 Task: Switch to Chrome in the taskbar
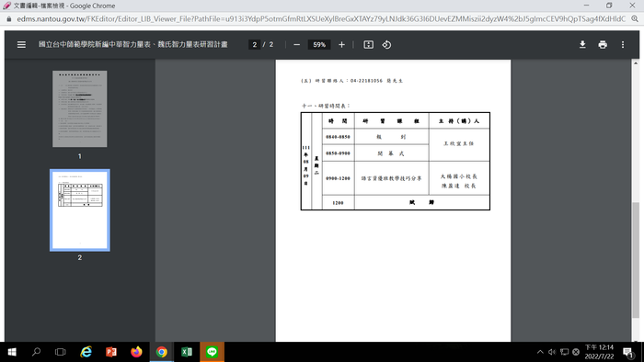point(161,352)
